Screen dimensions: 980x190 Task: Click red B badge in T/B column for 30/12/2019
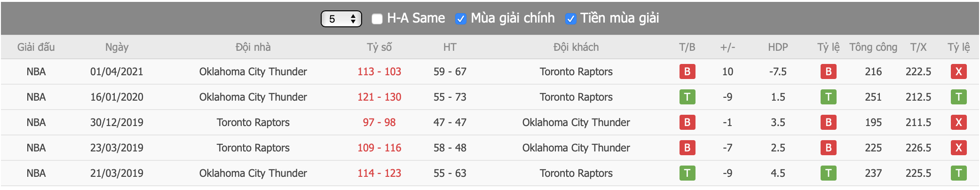pos(687,122)
